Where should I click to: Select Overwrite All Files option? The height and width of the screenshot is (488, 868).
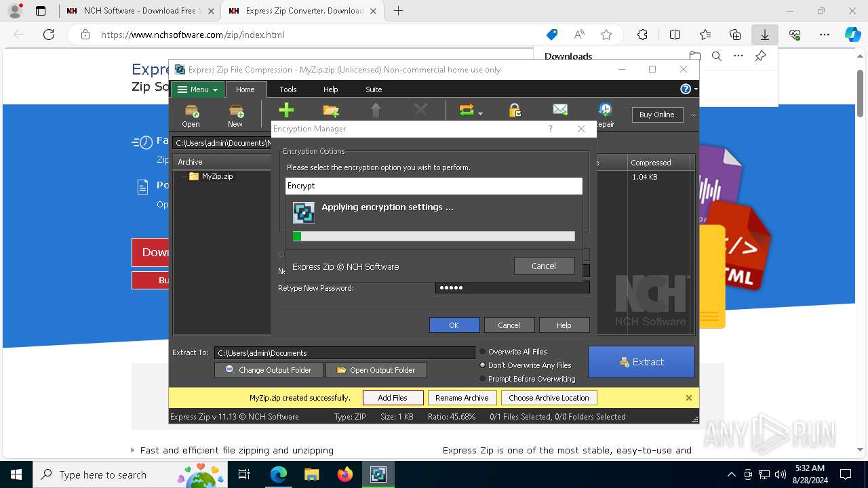514,352
